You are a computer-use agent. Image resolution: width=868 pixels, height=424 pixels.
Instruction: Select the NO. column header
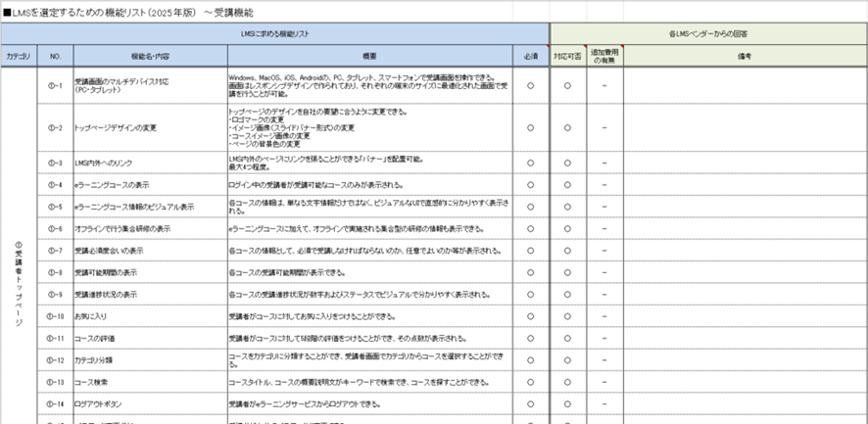[55, 57]
